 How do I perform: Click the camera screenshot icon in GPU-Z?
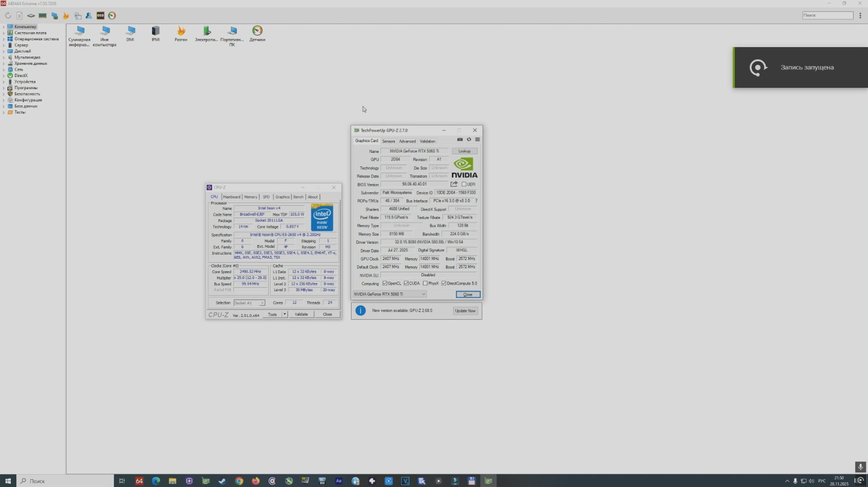(460, 139)
